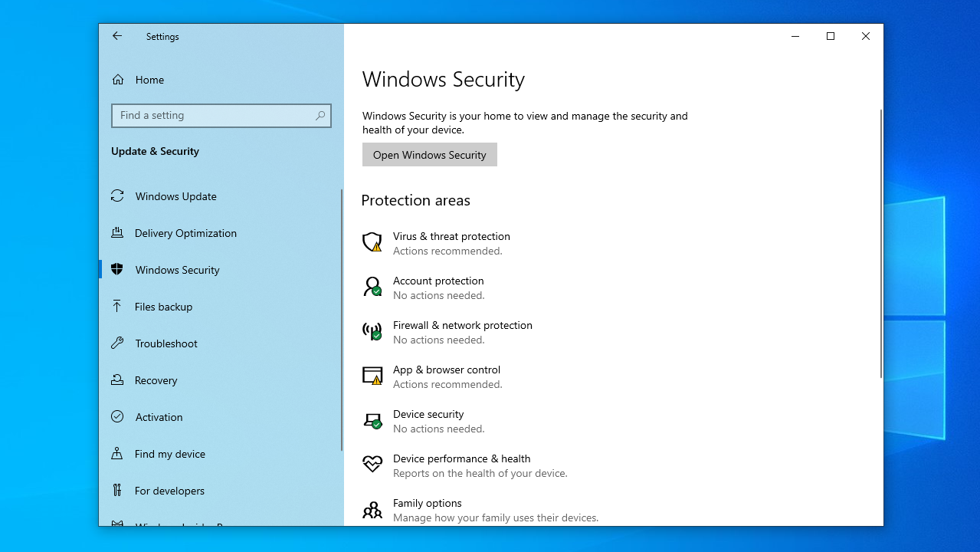Click the Open Windows Security button
This screenshot has height=552, width=980.
click(429, 154)
